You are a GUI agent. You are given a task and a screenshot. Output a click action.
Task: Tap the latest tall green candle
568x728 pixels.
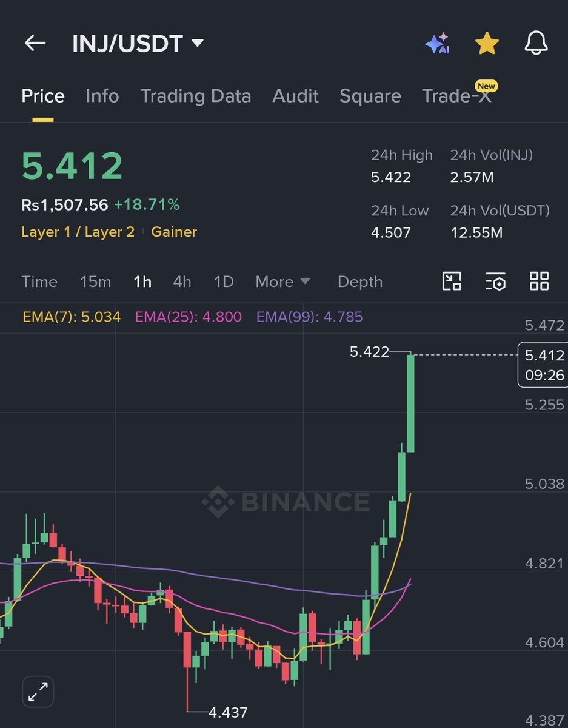[x=410, y=403]
